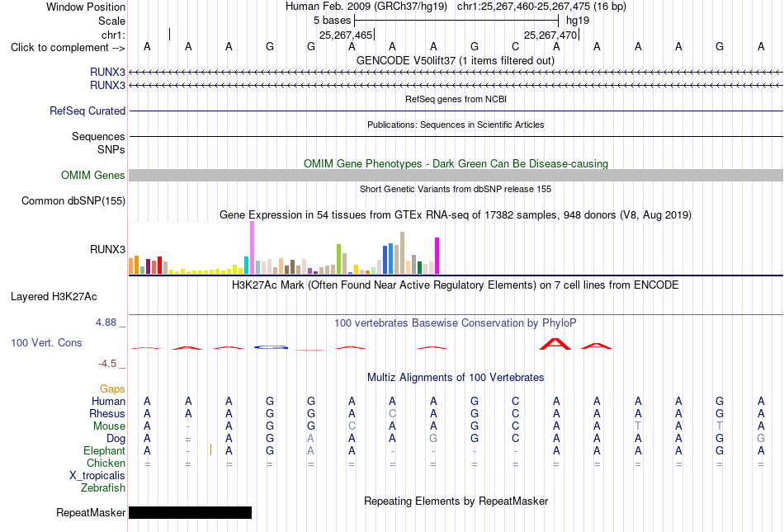This screenshot has width=784, height=532.
Task: Click RUNX3 label beside the GTEx bar chart
Action: (107, 249)
